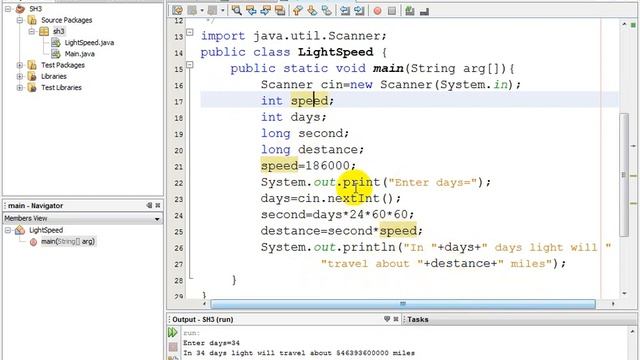The image size is (640, 360).
Task: Select main(String[] arg) method in Navigator
Action: [x=68, y=241]
